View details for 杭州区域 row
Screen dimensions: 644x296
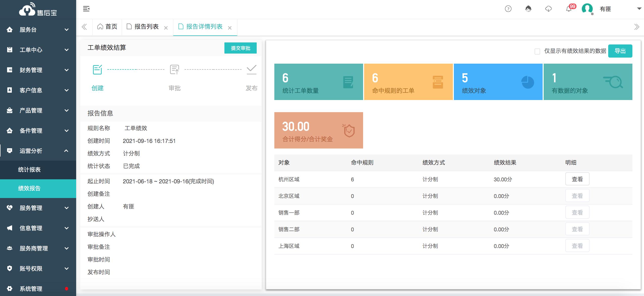coord(577,179)
